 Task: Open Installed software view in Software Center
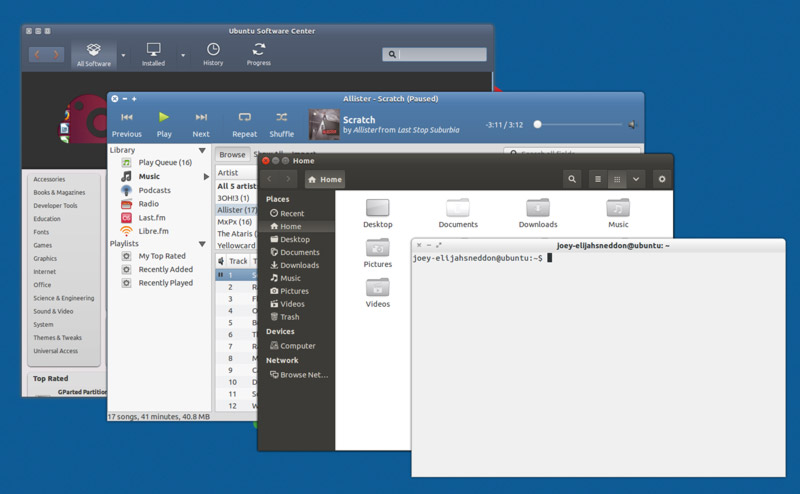coord(153,55)
